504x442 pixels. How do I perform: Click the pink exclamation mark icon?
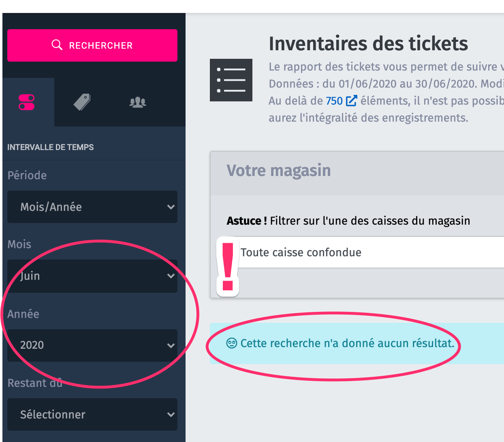coord(228,267)
